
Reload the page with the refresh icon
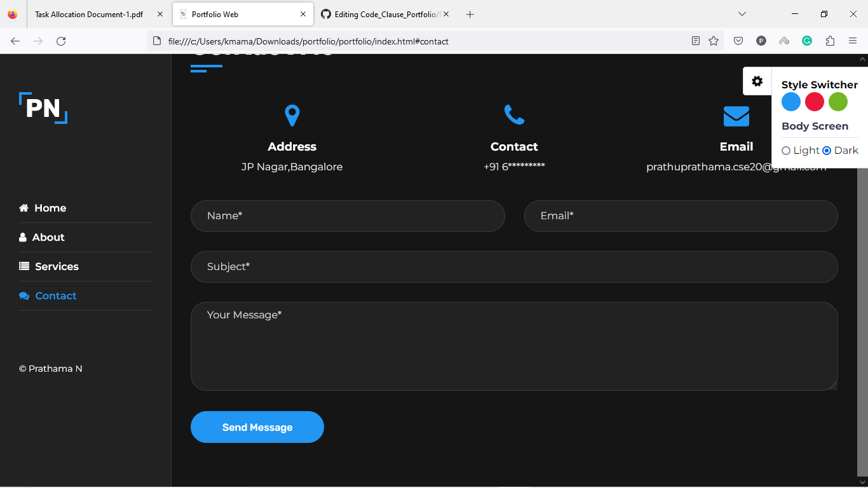pos(61,41)
